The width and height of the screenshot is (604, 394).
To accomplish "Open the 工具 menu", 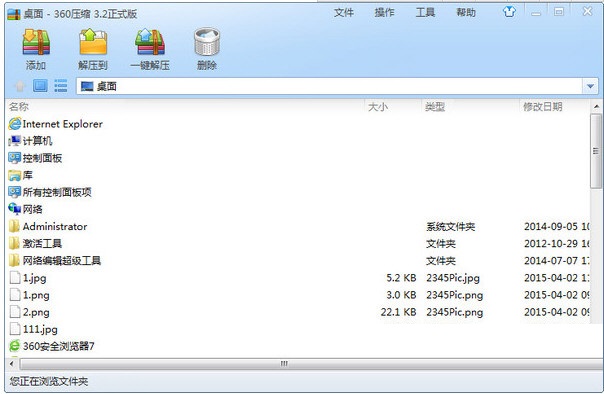I will (x=425, y=13).
